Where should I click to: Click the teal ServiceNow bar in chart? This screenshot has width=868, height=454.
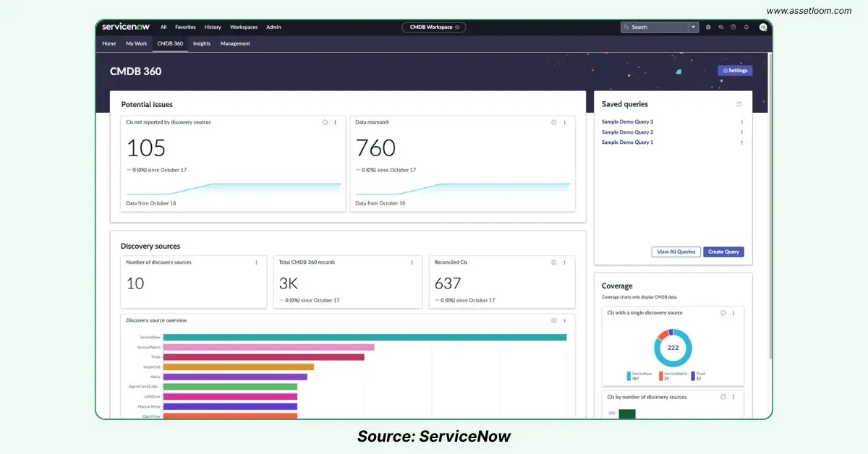pyautogui.click(x=365, y=337)
